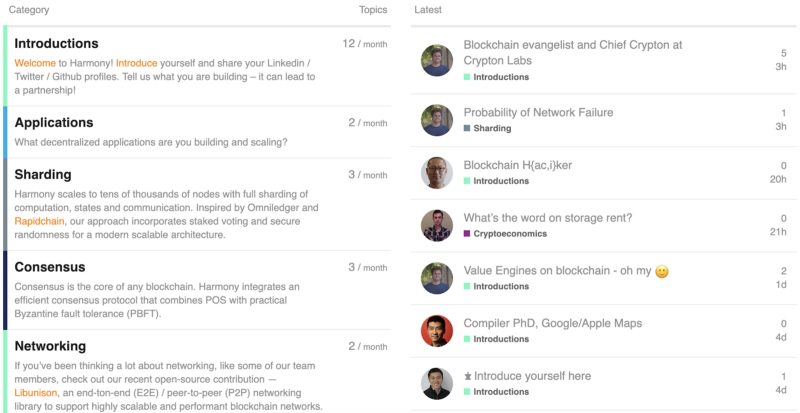Click avatar beside Compiler PhD topic

pos(437,331)
